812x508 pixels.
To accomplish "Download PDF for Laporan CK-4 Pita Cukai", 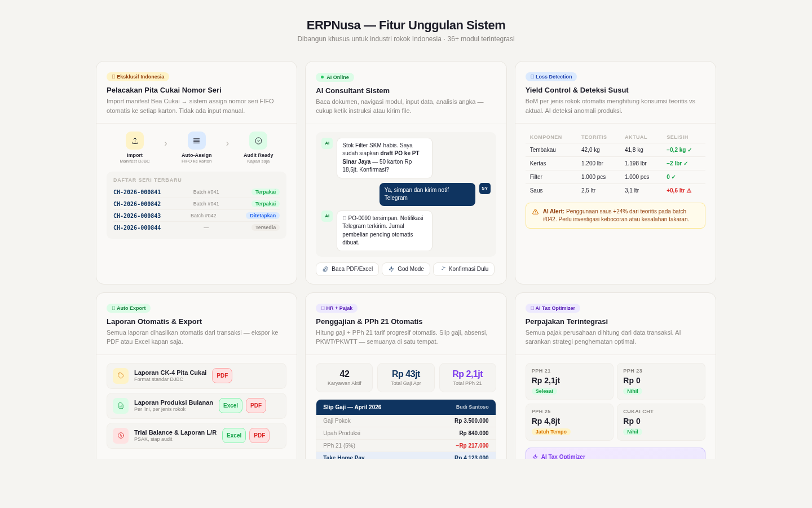I will tap(222, 376).
